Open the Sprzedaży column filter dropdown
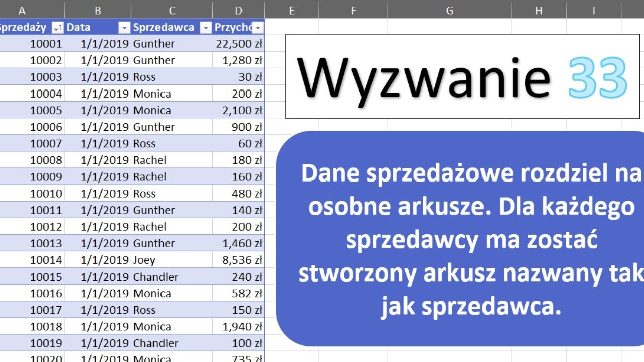This screenshot has width=644, height=362. click(58, 28)
